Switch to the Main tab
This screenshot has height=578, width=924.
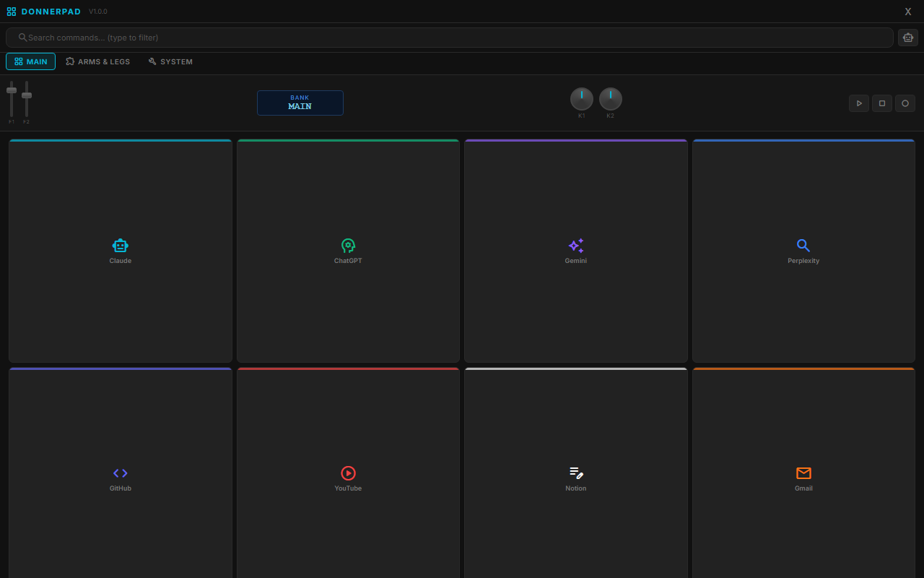coord(31,61)
